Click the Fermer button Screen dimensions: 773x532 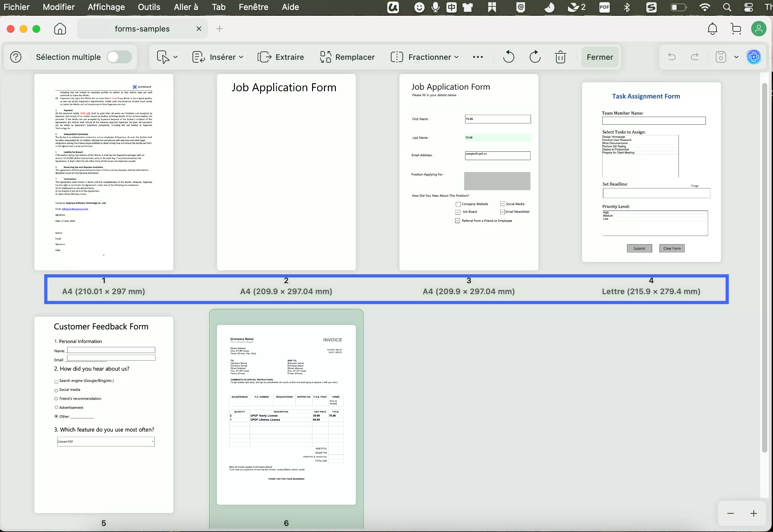[x=599, y=57]
